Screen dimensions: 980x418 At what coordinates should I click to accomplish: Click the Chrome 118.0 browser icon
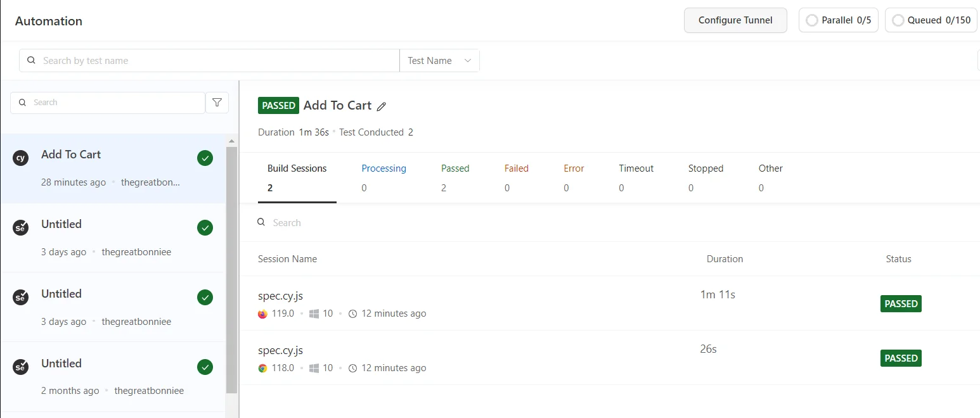point(262,367)
